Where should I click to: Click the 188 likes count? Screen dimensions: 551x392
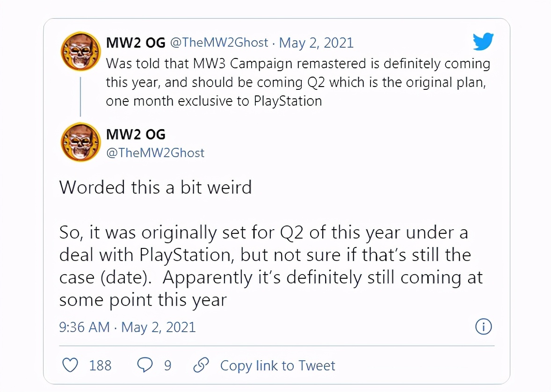point(100,365)
